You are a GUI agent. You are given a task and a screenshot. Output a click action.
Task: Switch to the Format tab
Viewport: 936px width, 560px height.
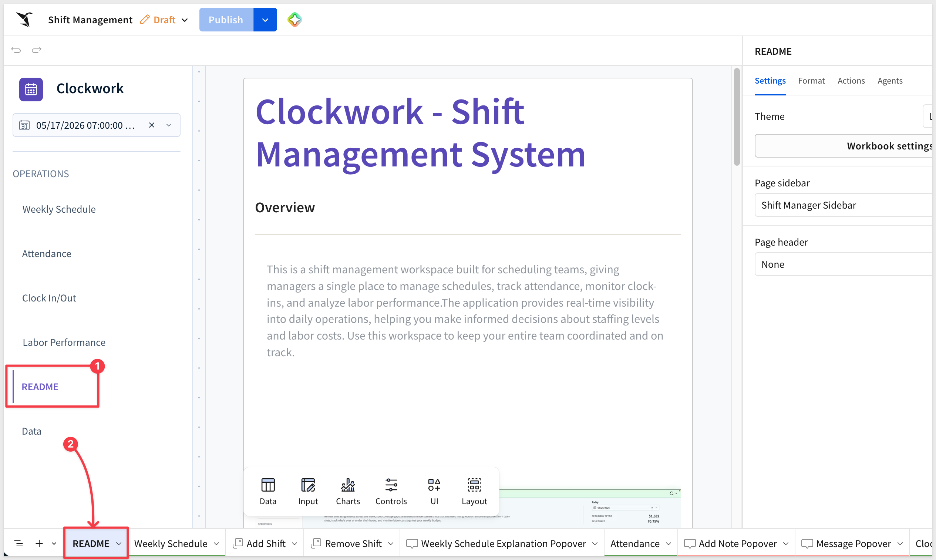coord(811,81)
